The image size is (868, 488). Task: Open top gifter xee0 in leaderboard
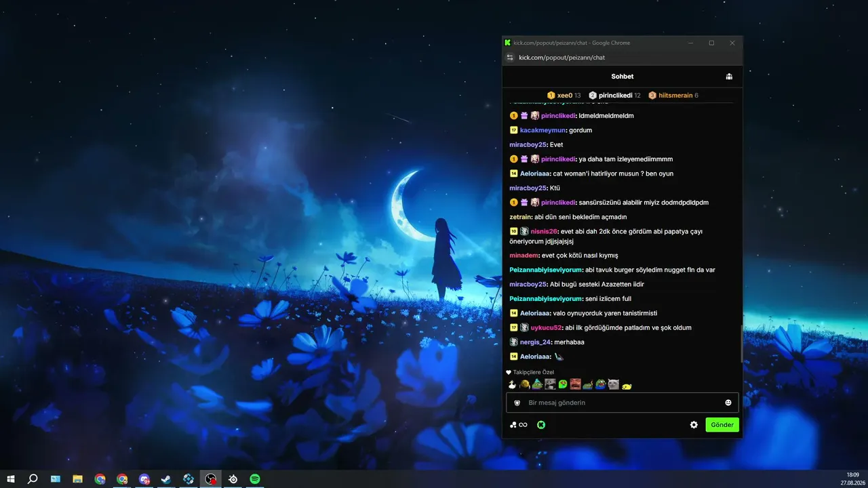(x=564, y=96)
